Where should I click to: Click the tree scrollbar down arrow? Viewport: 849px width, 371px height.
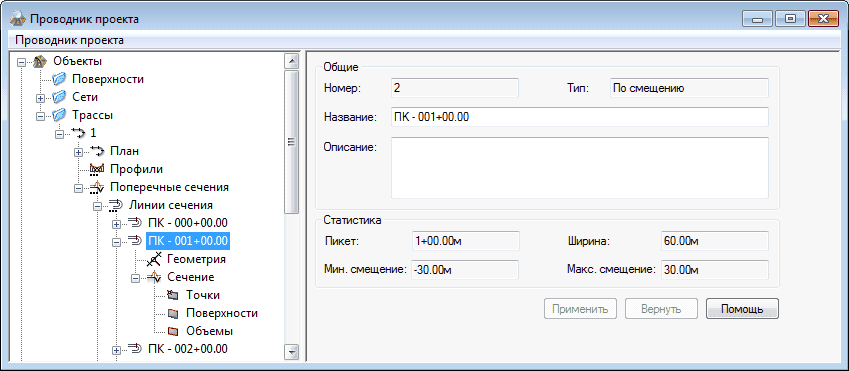click(x=292, y=352)
